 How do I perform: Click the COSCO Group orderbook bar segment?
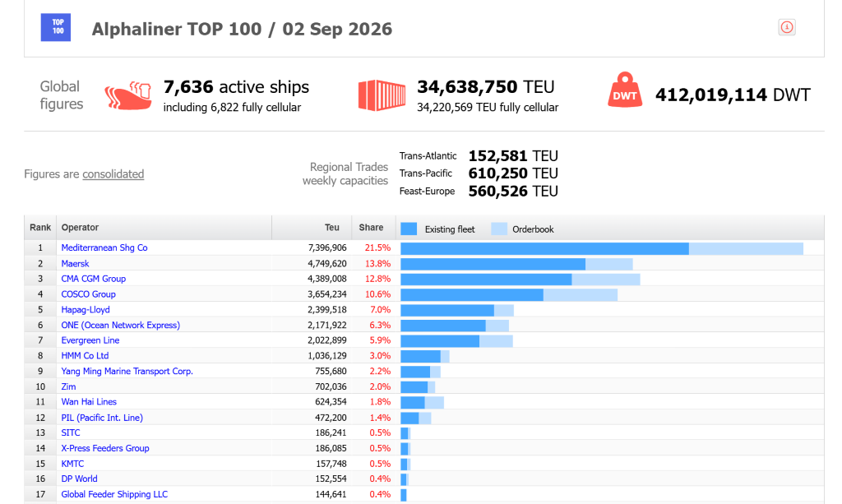581,294
